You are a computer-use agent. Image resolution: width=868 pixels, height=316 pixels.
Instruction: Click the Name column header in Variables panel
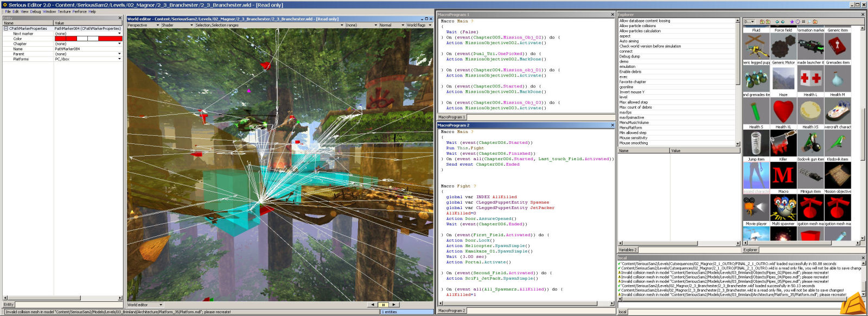643,150
